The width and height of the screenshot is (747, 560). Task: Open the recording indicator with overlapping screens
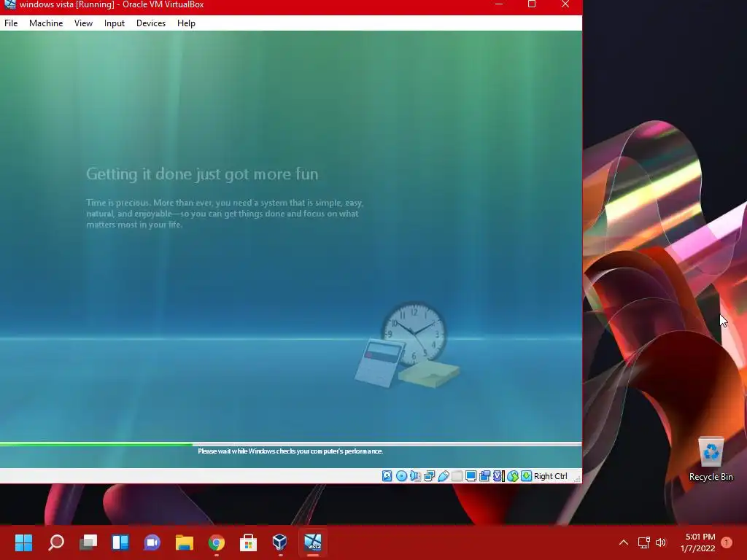point(484,475)
